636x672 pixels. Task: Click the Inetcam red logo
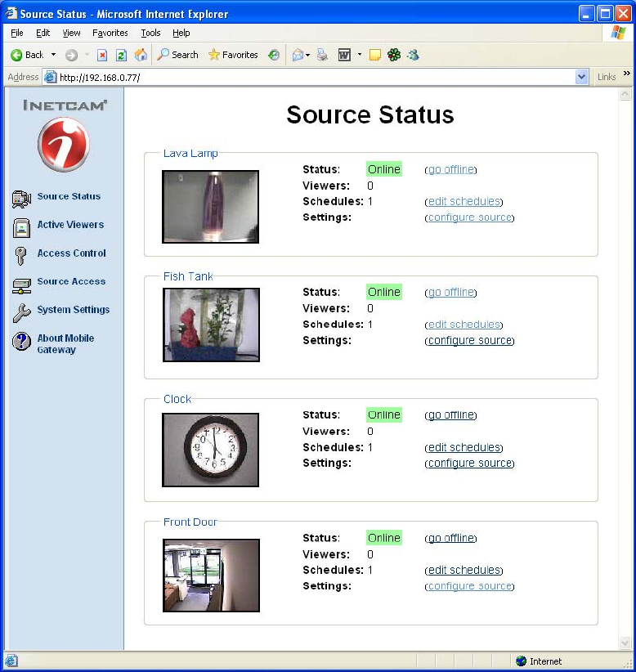(63, 145)
